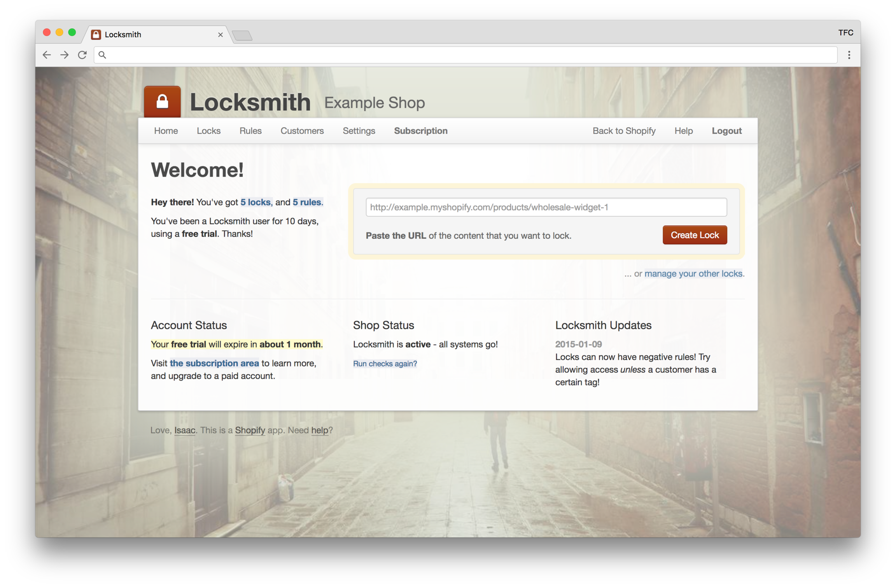Select the Subscription navigation item
The image size is (896, 588).
coord(420,131)
